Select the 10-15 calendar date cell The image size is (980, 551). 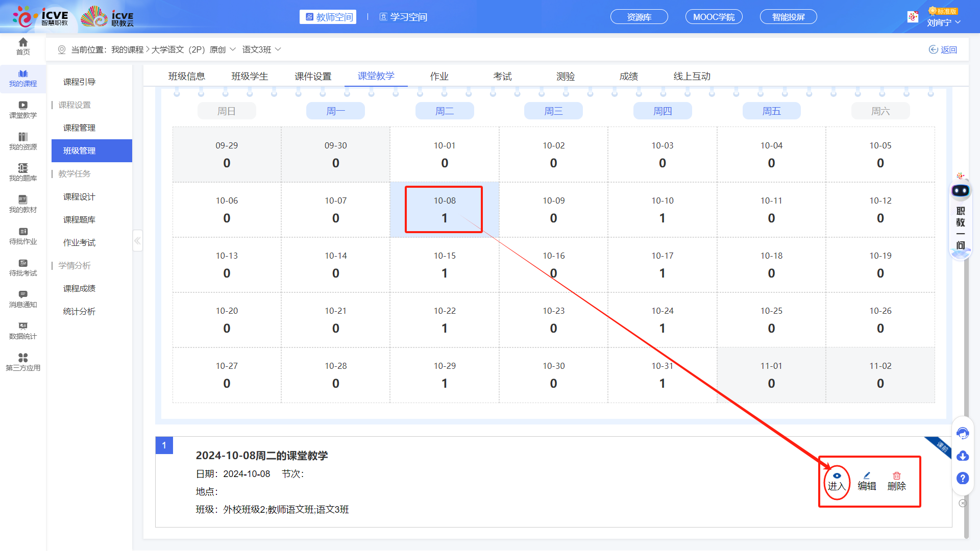coord(444,265)
